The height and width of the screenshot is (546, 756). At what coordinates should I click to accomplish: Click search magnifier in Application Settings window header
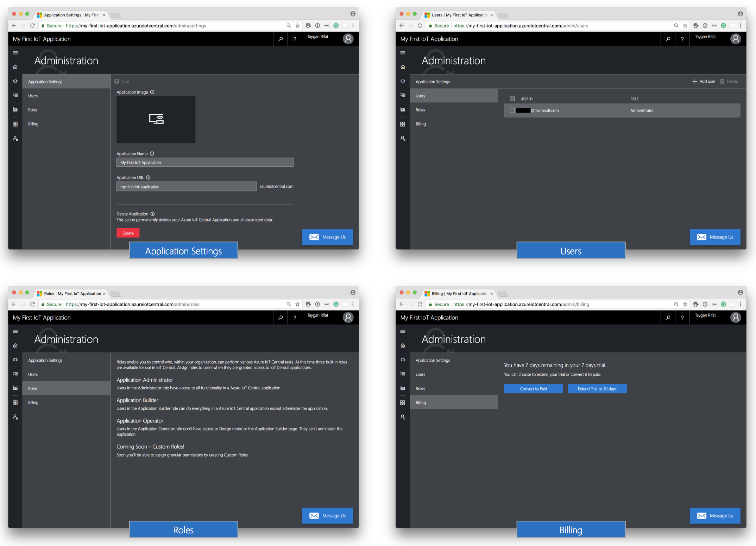point(281,39)
